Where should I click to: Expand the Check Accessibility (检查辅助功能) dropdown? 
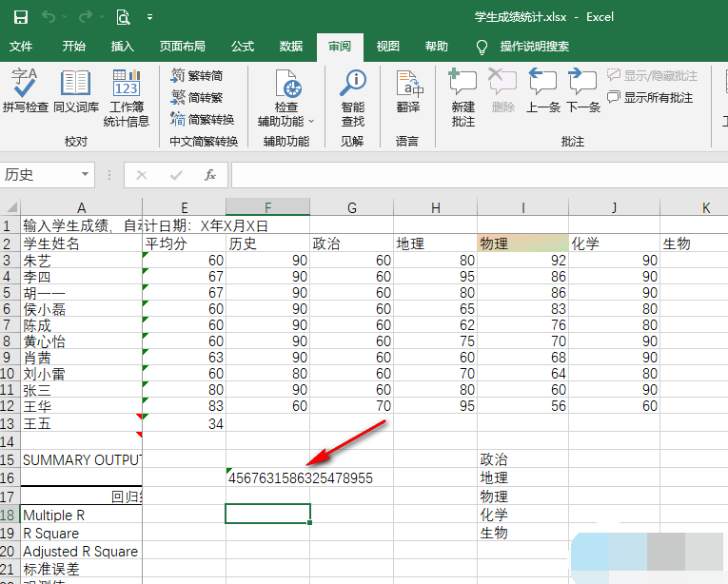310,122
